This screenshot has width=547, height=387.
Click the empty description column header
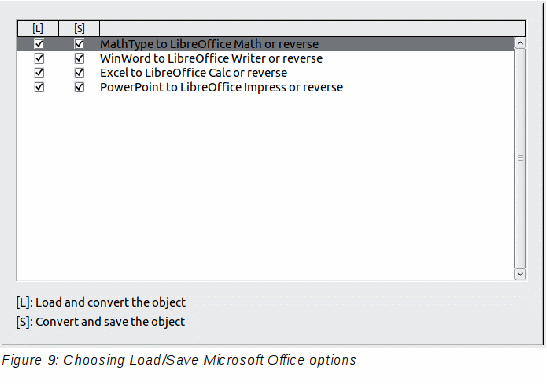click(312, 28)
